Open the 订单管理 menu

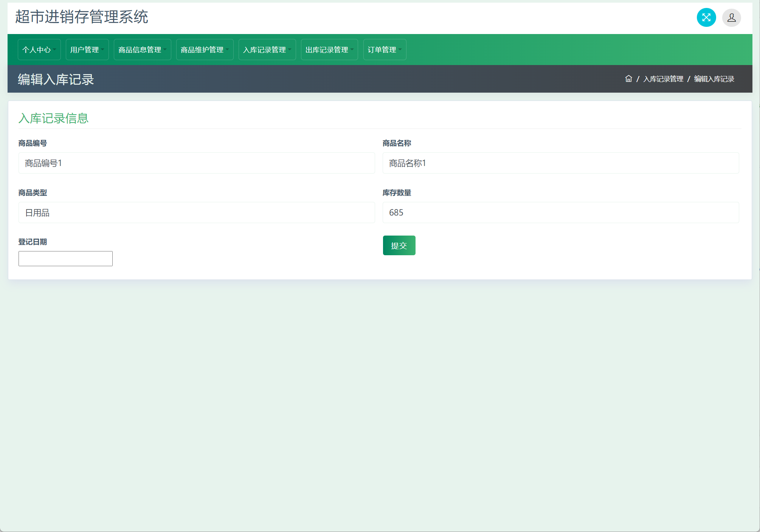(x=385, y=50)
